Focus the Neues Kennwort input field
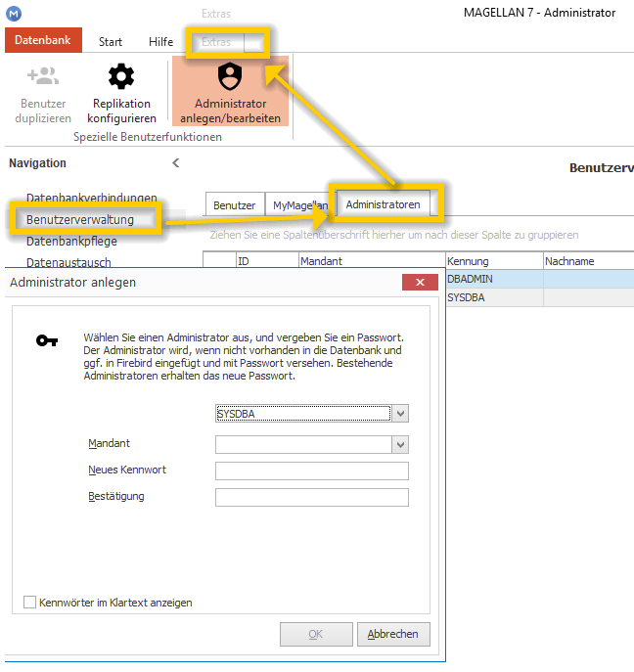The image size is (634, 672). click(x=312, y=471)
